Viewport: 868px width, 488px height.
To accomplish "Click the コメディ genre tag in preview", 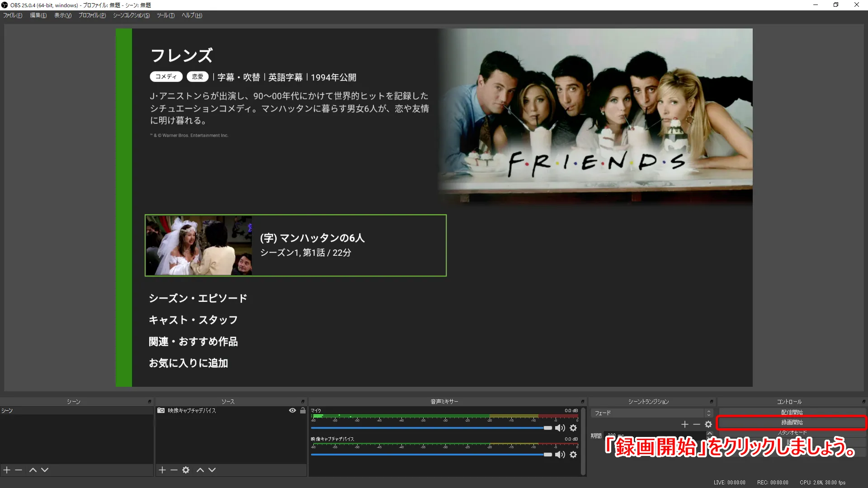I will [x=166, y=77].
